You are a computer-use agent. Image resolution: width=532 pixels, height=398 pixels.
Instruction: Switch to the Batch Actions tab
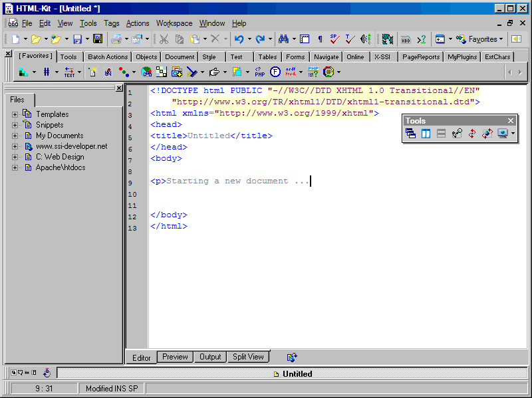pyautogui.click(x=108, y=57)
